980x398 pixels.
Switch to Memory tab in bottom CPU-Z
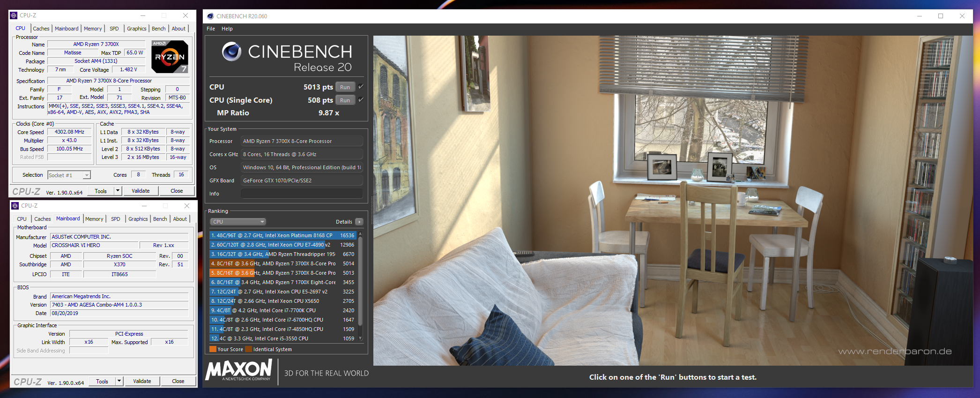(x=94, y=219)
